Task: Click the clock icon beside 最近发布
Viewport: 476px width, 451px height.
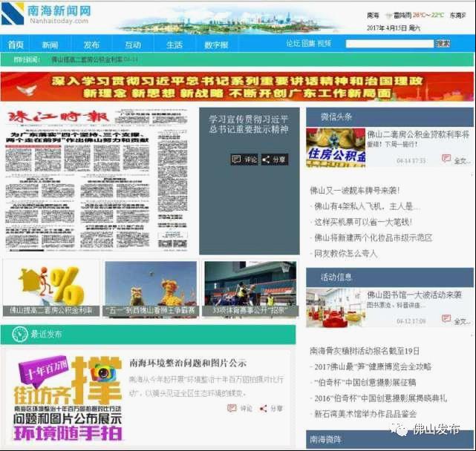Action: click(x=16, y=335)
